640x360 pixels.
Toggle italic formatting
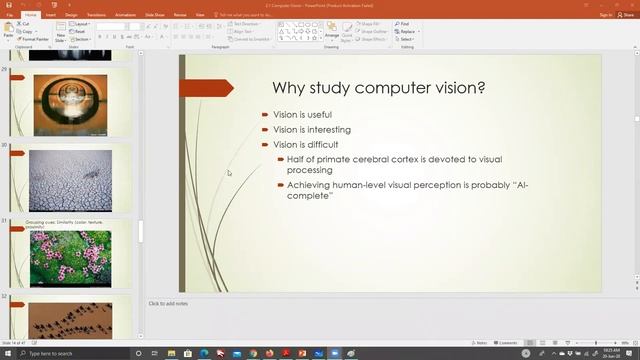107,37
